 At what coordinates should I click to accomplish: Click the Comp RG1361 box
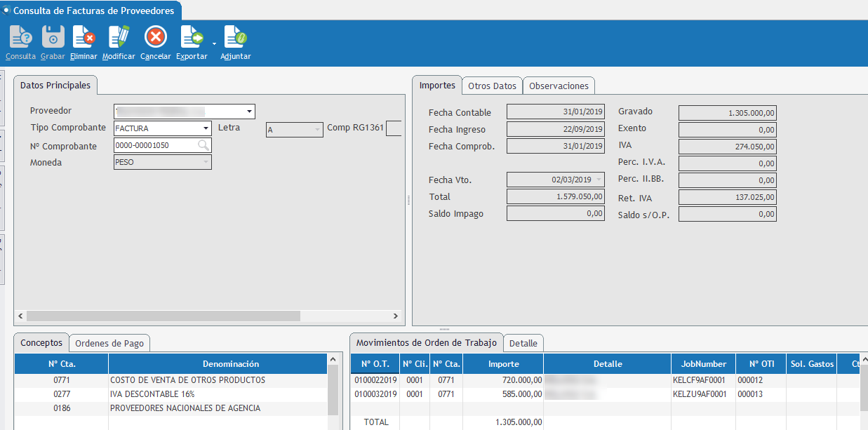click(394, 128)
